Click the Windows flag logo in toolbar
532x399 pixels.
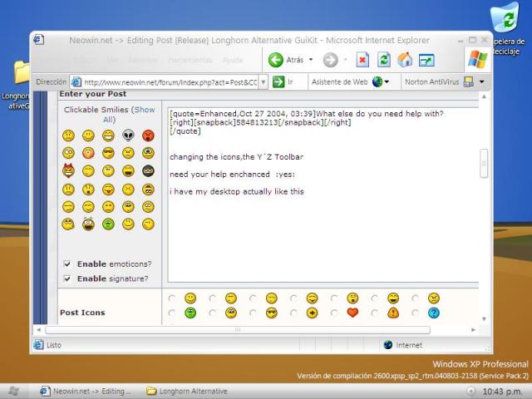pos(478,60)
